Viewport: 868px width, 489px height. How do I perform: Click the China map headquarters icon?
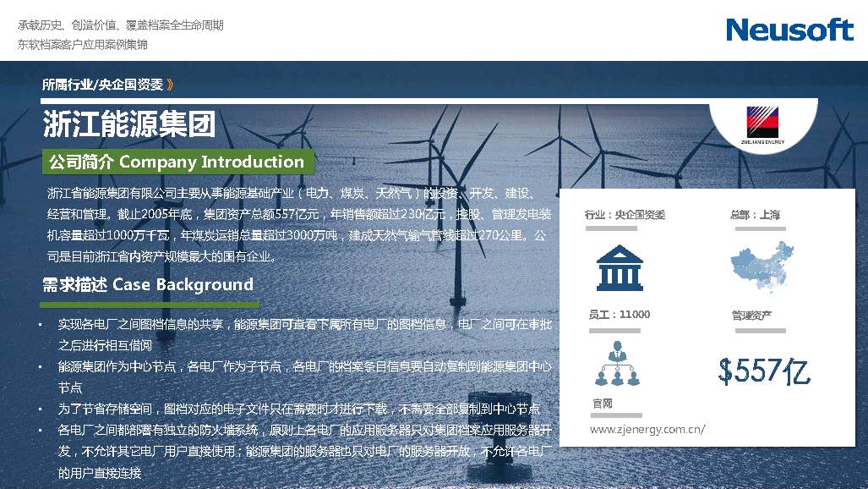coord(762,266)
